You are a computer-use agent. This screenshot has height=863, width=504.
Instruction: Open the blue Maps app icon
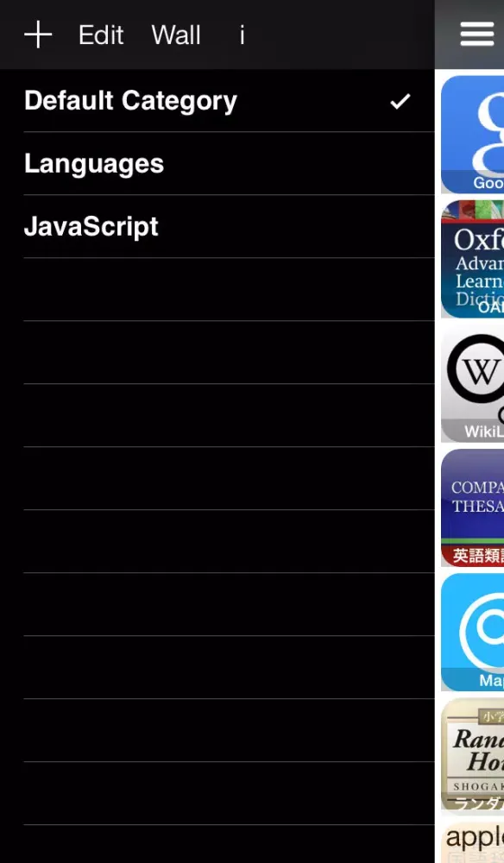click(473, 633)
